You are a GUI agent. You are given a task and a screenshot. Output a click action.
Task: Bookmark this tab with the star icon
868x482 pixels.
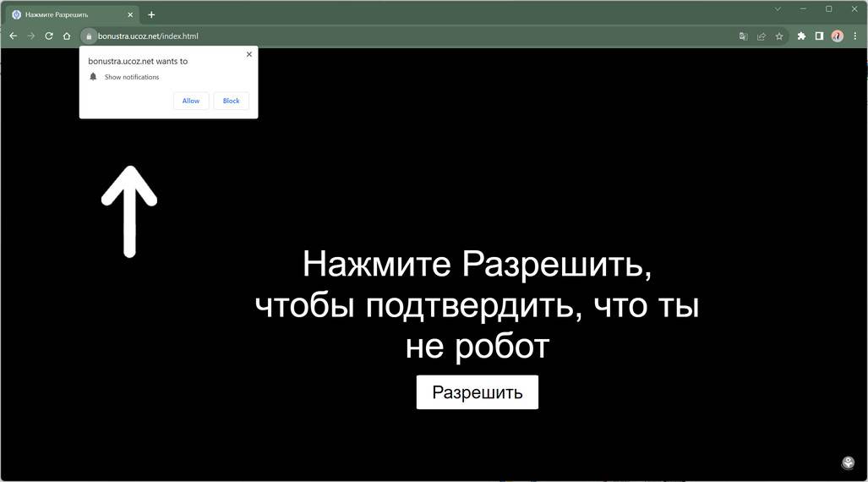coord(779,36)
